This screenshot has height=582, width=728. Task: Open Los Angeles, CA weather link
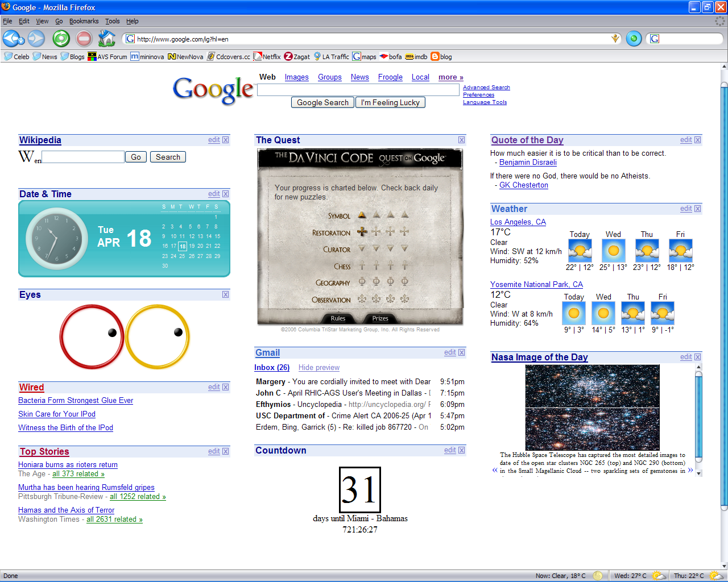point(518,222)
